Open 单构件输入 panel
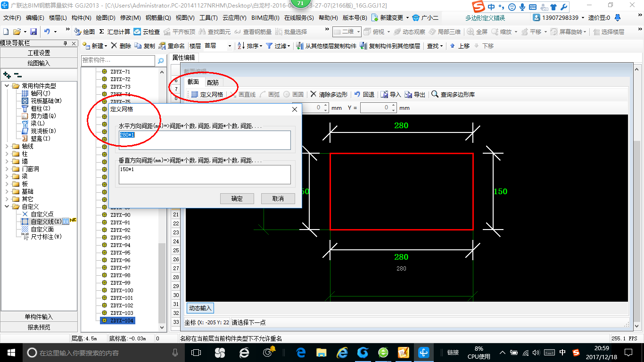Image resolution: width=644 pixels, height=362 pixels. click(x=39, y=317)
